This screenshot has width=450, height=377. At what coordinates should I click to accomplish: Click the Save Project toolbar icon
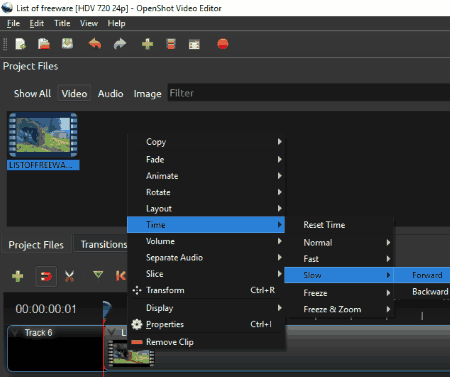[x=67, y=44]
